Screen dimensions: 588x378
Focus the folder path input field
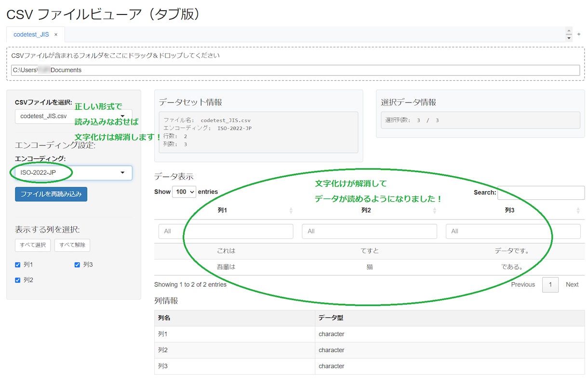(x=295, y=70)
